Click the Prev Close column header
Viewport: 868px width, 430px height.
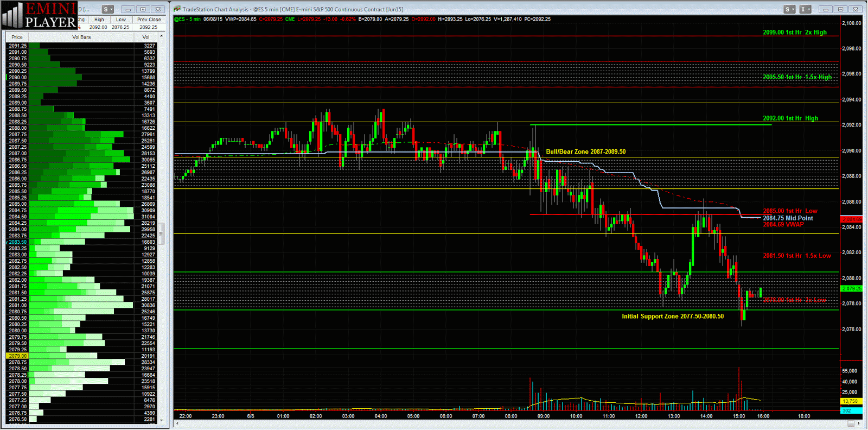[149, 20]
